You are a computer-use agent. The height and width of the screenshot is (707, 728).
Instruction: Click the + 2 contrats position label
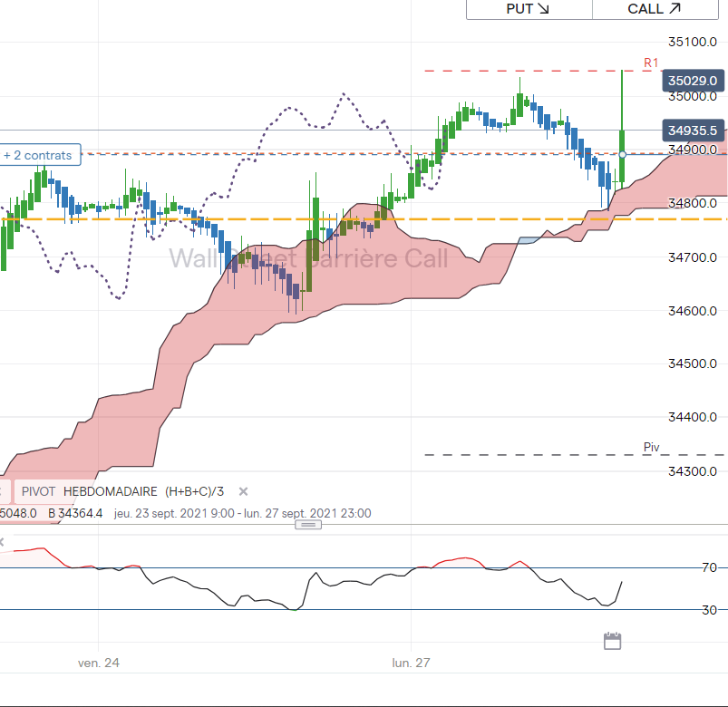click(x=40, y=155)
